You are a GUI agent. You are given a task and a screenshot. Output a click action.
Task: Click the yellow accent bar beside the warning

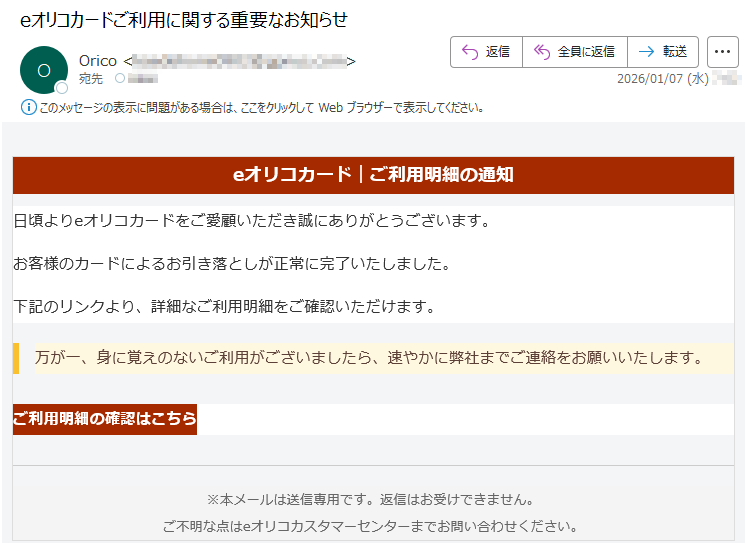pos(16,357)
